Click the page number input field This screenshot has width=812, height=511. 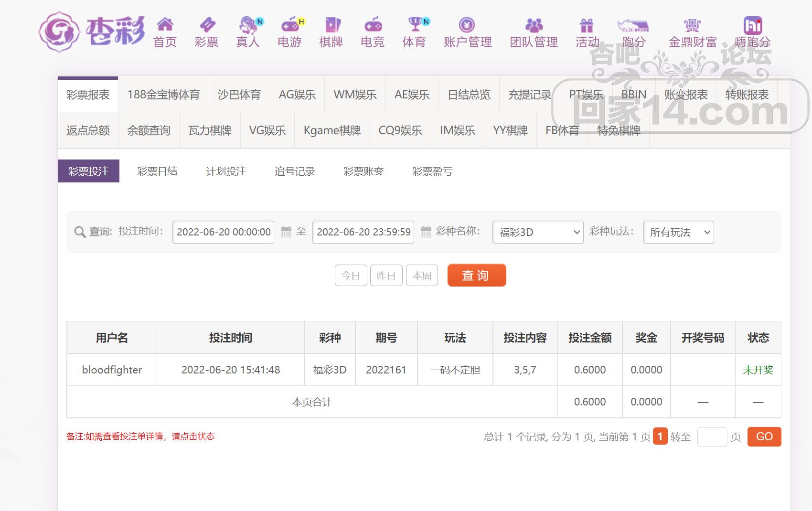tap(712, 436)
